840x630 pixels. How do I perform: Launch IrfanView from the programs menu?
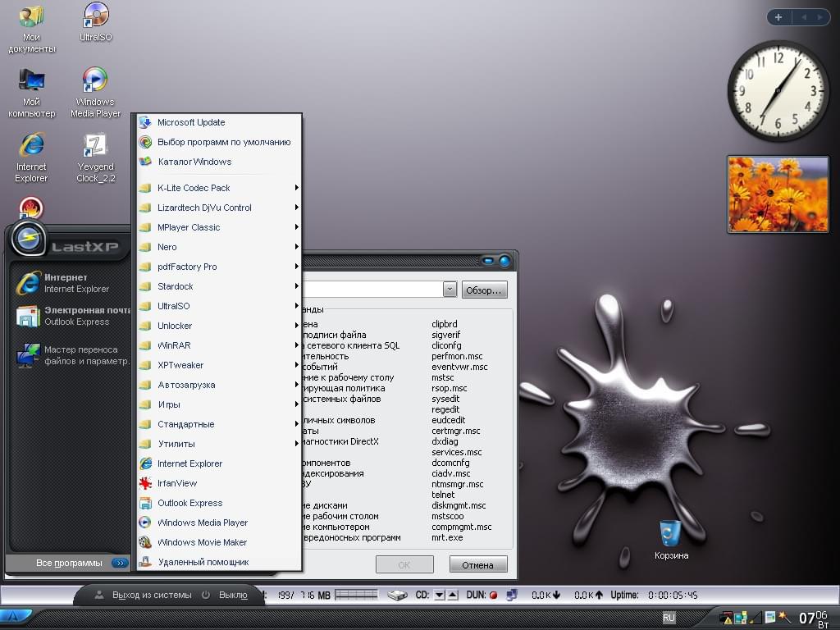point(219,483)
